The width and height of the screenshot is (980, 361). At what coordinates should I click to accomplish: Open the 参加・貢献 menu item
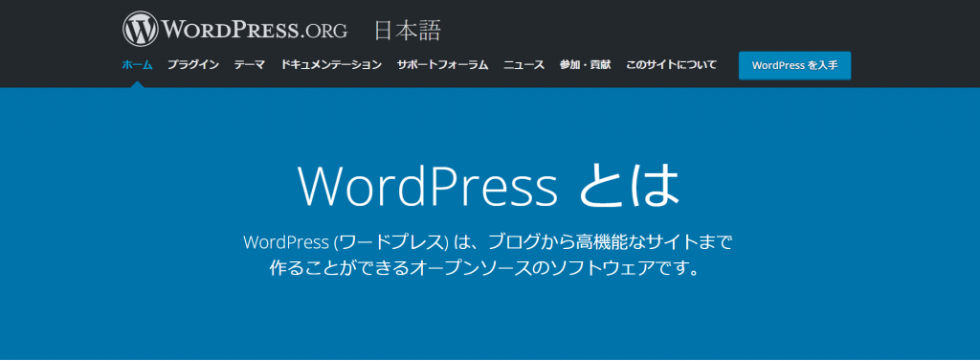click(x=585, y=64)
